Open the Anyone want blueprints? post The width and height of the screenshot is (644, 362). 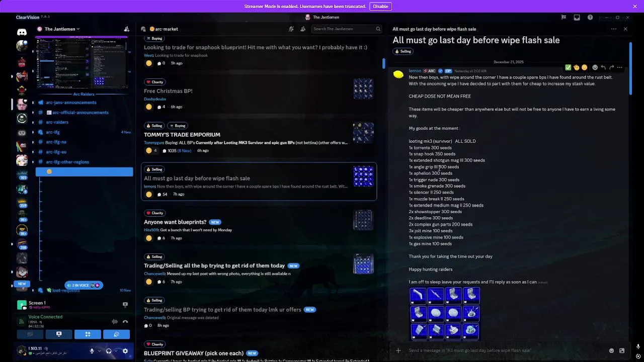pyautogui.click(x=175, y=222)
